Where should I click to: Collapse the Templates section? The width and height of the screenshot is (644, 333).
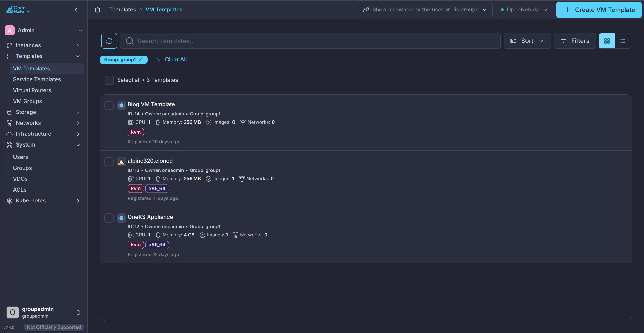[78, 56]
